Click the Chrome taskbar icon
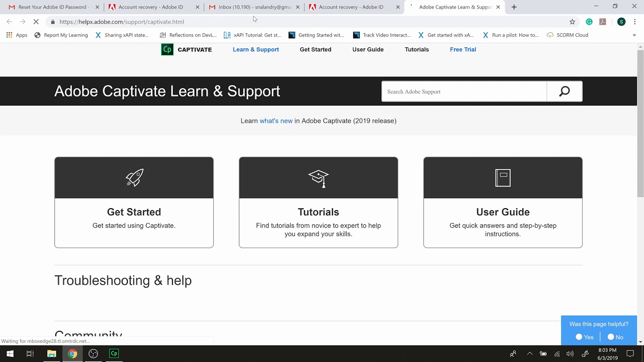This screenshot has height=362, width=644. tap(72, 353)
